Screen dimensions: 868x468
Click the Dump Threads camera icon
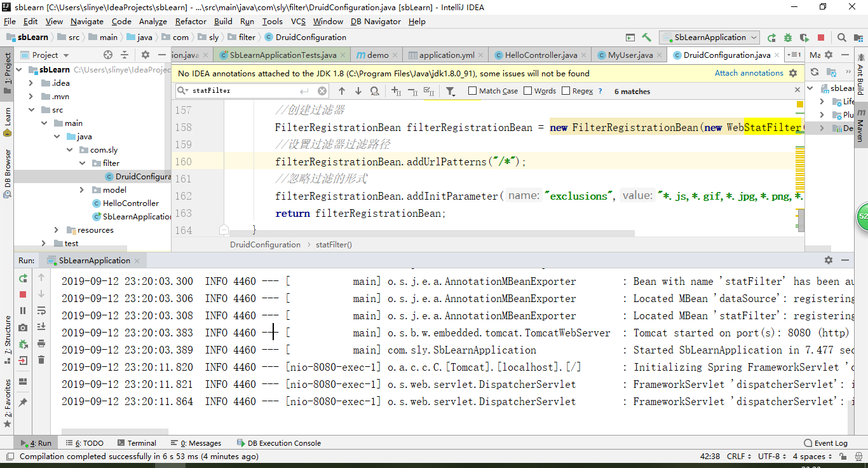tap(23, 327)
